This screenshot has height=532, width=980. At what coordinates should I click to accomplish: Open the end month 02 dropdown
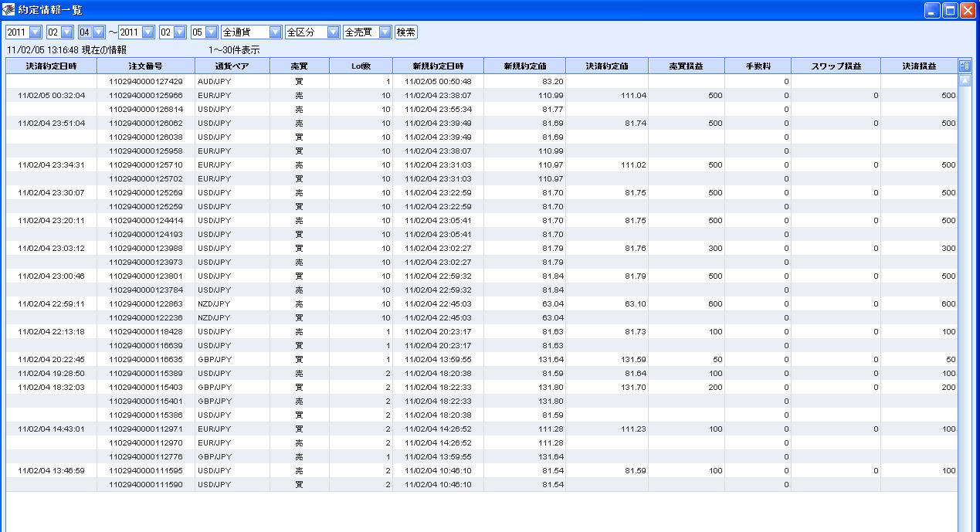pyautogui.click(x=179, y=32)
